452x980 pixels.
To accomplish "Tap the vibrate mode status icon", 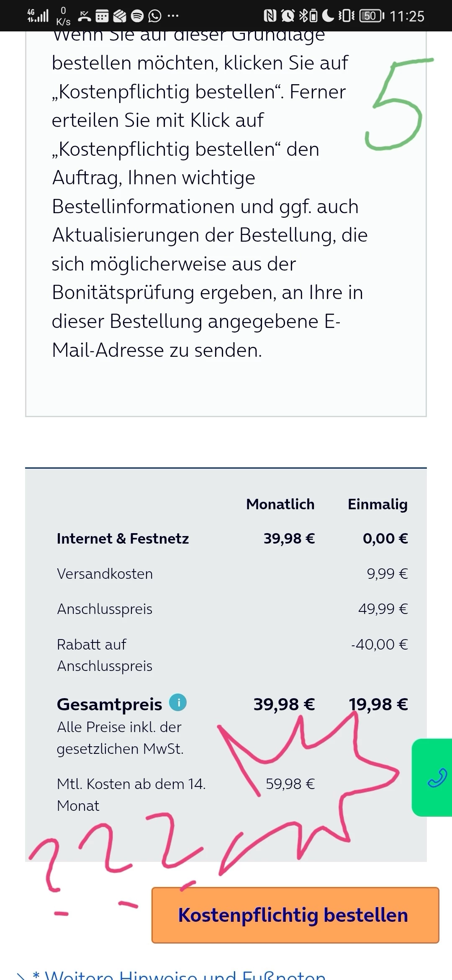I will 347,16.
